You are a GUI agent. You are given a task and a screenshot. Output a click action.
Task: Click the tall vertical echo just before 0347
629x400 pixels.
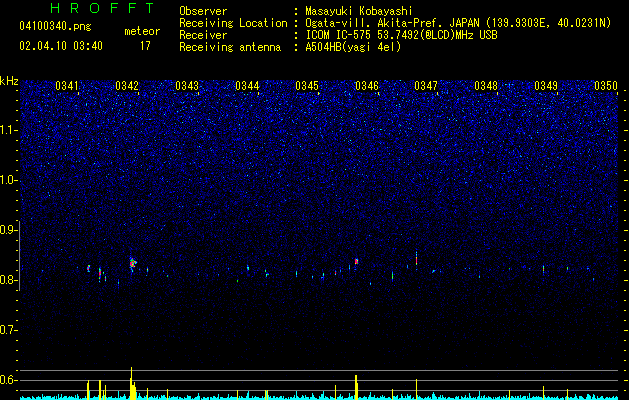416,260
